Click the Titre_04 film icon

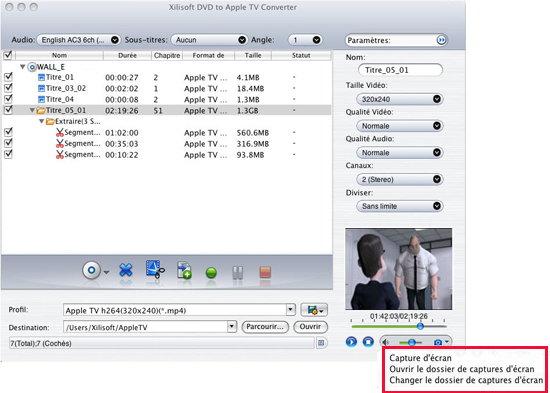[x=41, y=99]
